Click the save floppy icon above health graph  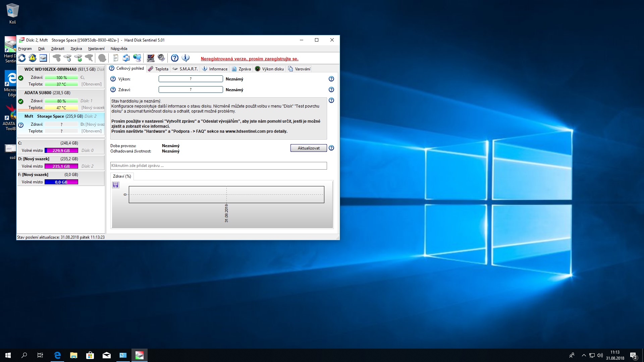click(x=116, y=185)
